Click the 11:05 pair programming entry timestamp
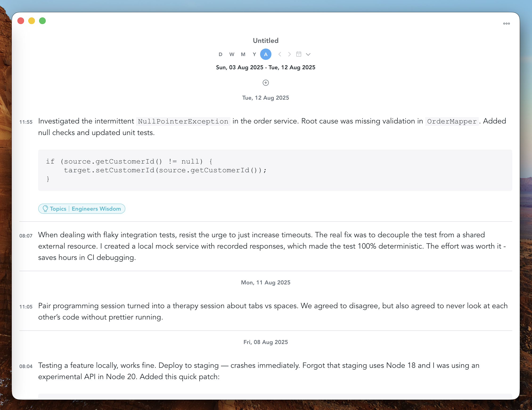The image size is (532, 410). (26, 307)
